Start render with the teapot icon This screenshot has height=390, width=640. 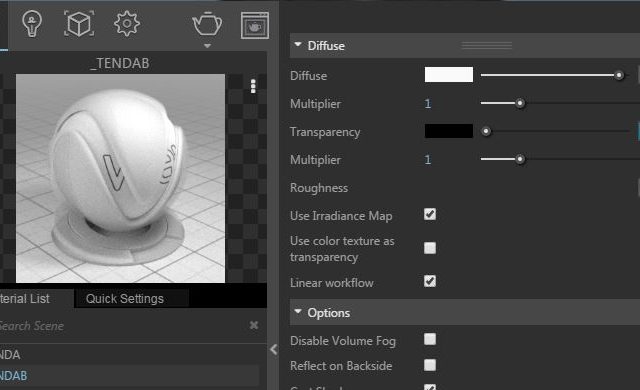click(x=207, y=24)
